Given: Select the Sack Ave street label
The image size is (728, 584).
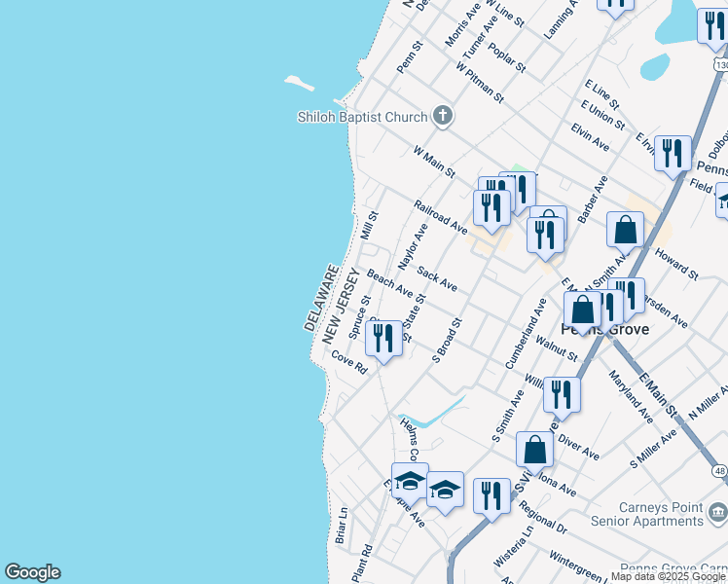Looking at the screenshot, I should click(x=437, y=278).
